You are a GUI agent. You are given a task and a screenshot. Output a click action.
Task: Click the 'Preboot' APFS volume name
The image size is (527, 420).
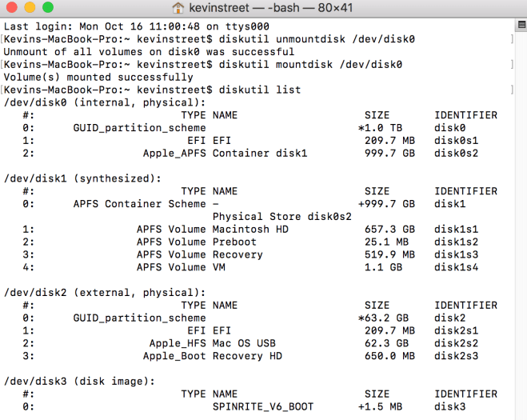click(234, 242)
